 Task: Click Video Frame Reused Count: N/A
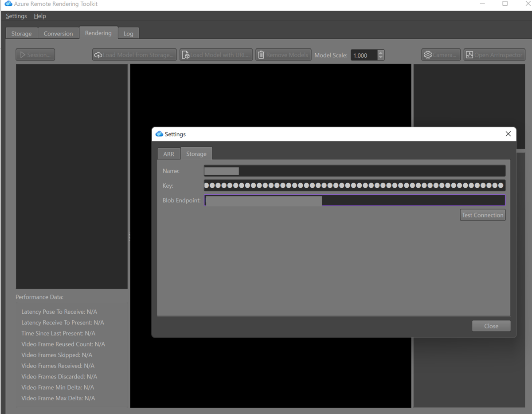[x=63, y=344]
